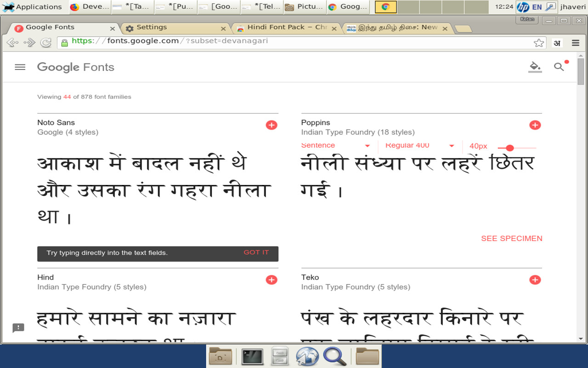Add Teko using its red plus button
The image size is (588, 368).
(x=535, y=279)
